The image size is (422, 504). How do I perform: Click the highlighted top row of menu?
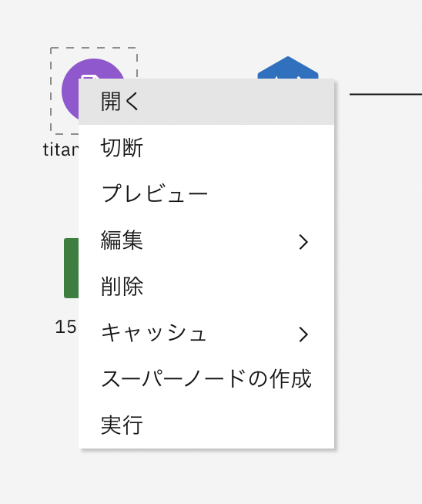click(206, 102)
